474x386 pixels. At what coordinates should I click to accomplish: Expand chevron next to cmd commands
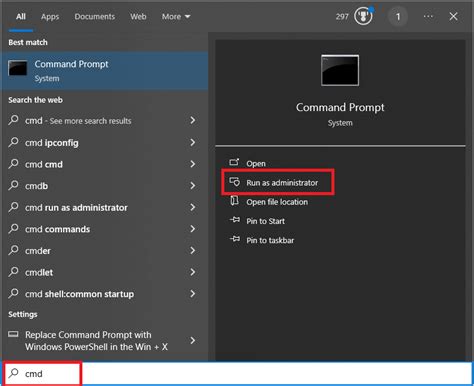click(193, 229)
